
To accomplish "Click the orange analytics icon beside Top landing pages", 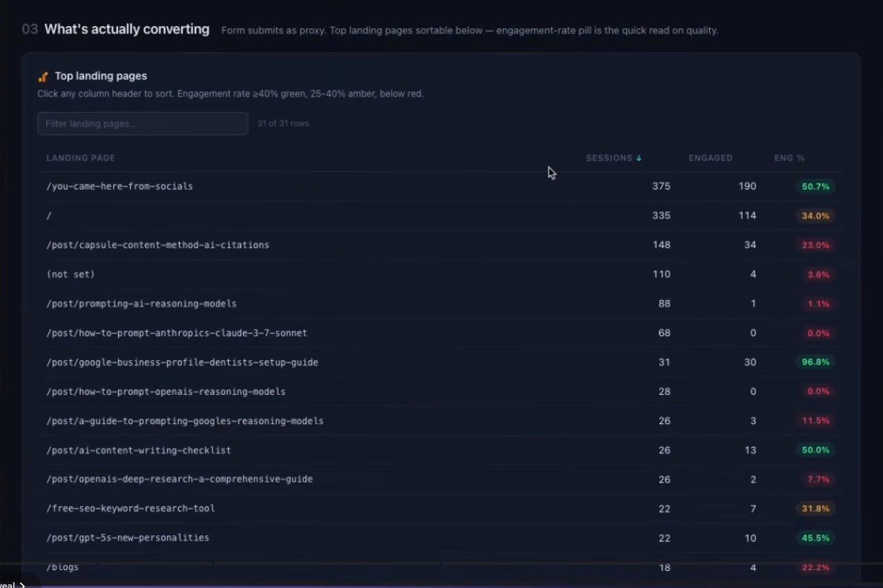I will 43,76.
